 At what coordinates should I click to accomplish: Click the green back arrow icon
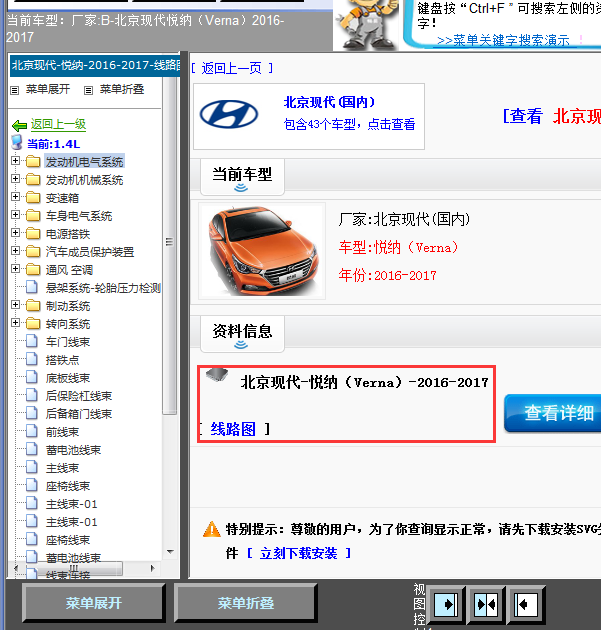(19, 126)
